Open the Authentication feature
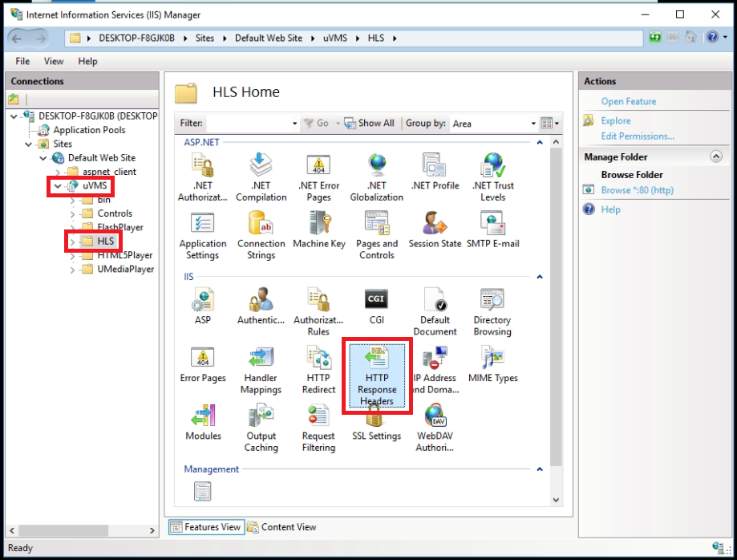 point(261,306)
